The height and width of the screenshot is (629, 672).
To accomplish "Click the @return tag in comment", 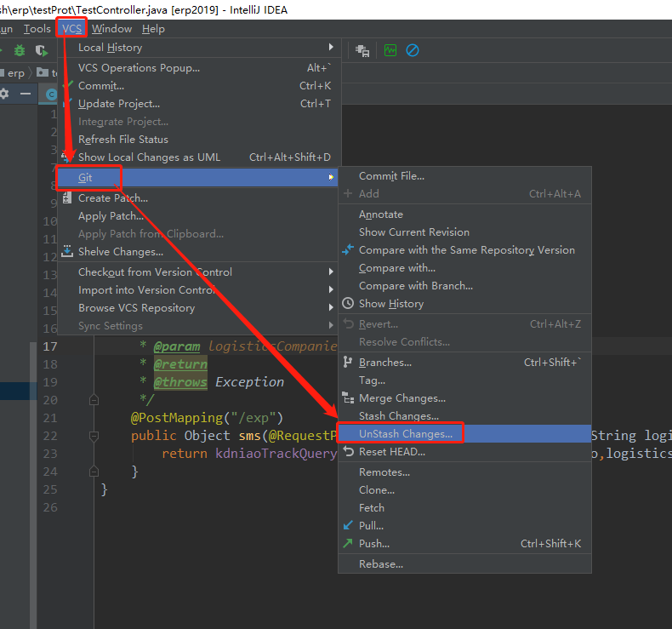I will click(180, 364).
